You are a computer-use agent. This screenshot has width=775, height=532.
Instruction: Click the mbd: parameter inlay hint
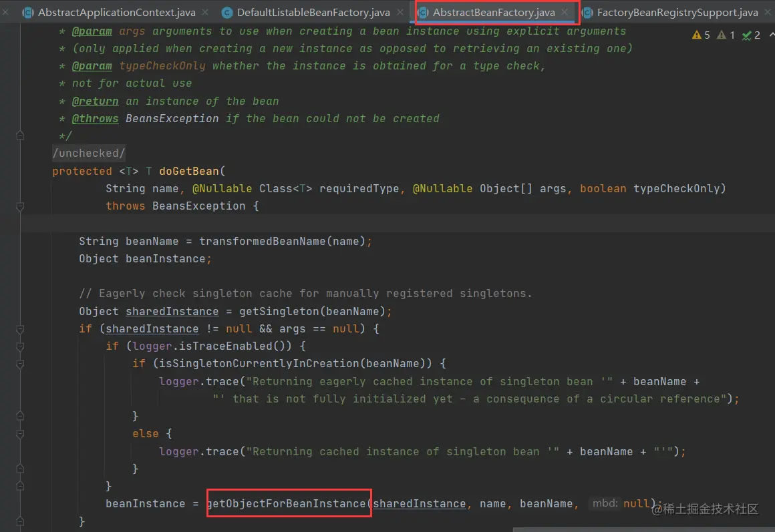605,503
